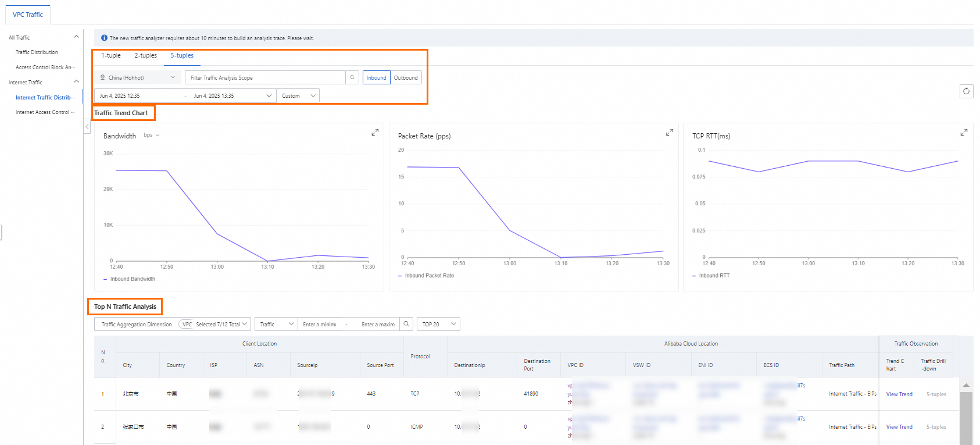Click the search icon in Filter Traffic Analysis Scope
Image resolution: width=980 pixels, height=445 pixels.
tap(352, 77)
